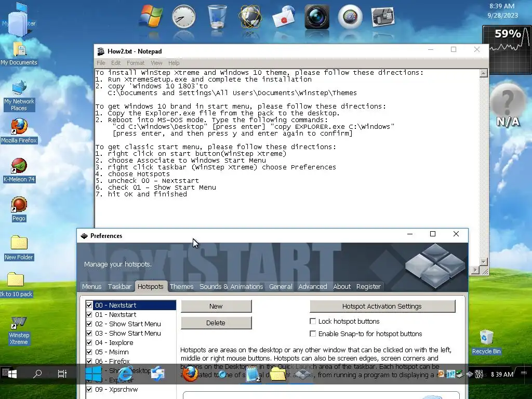Image resolution: width=532 pixels, height=399 pixels.
Task: Click the taskbar clock showing 8:39 AM
Action: tap(502, 374)
